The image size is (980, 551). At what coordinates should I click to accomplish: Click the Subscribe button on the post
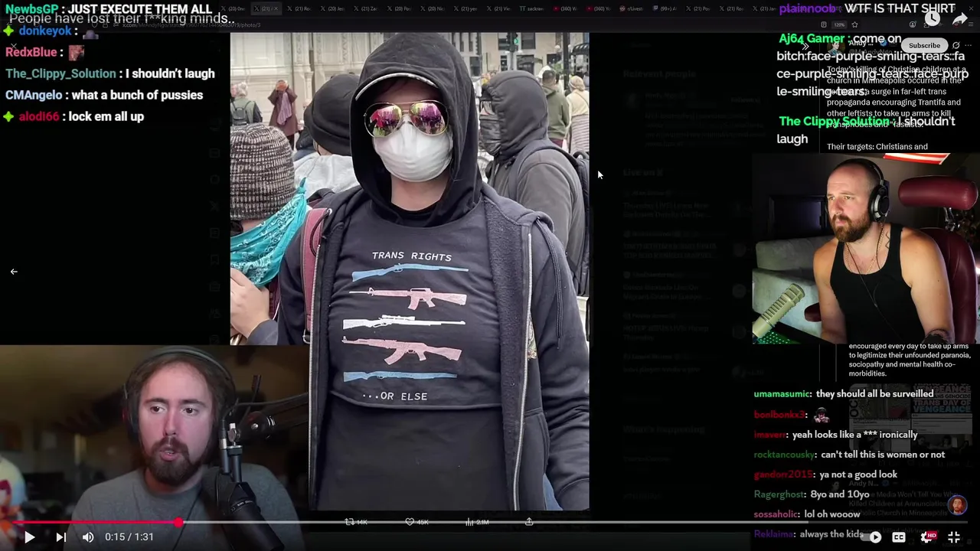924,45
